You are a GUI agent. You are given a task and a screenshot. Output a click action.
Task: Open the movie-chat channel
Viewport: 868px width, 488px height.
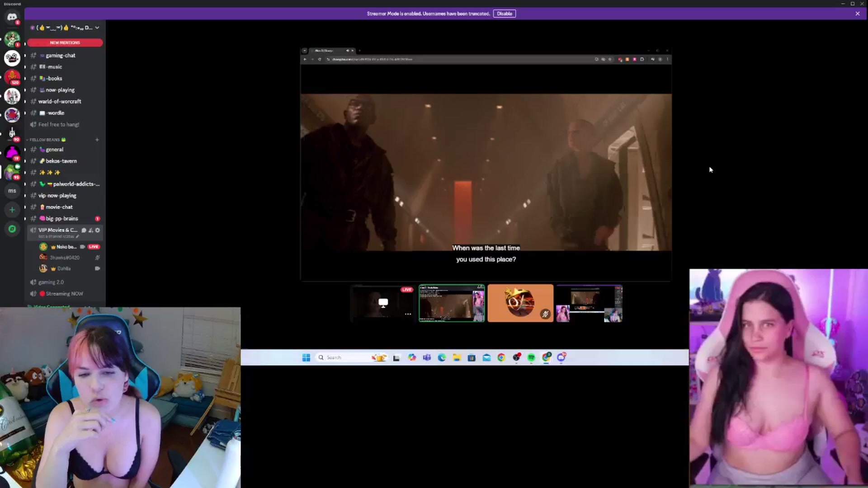pos(65,207)
